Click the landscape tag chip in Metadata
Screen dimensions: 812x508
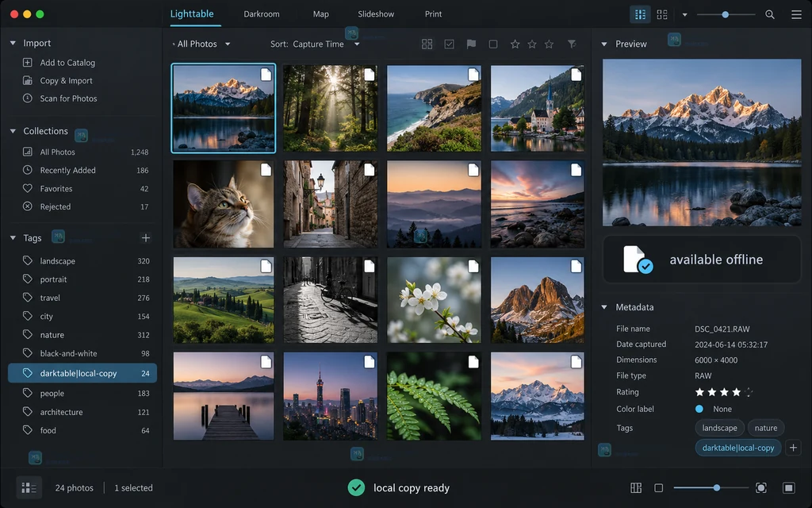[x=720, y=428]
